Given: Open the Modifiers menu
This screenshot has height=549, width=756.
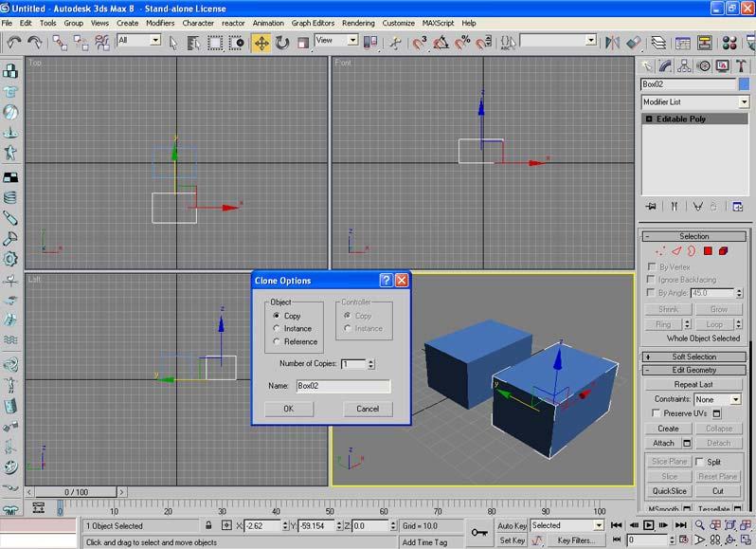Looking at the screenshot, I should pos(160,23).
